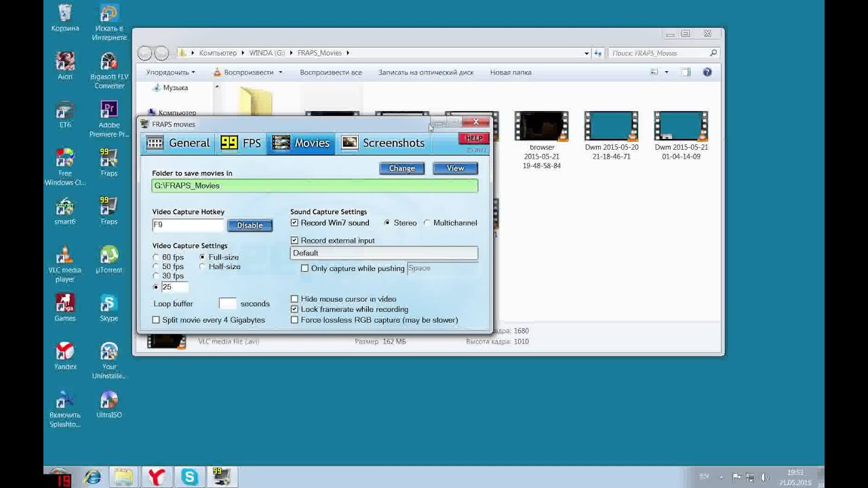Enable Only capture while pushing checkbox
868x488 pixels.
(x=304, y=268)
